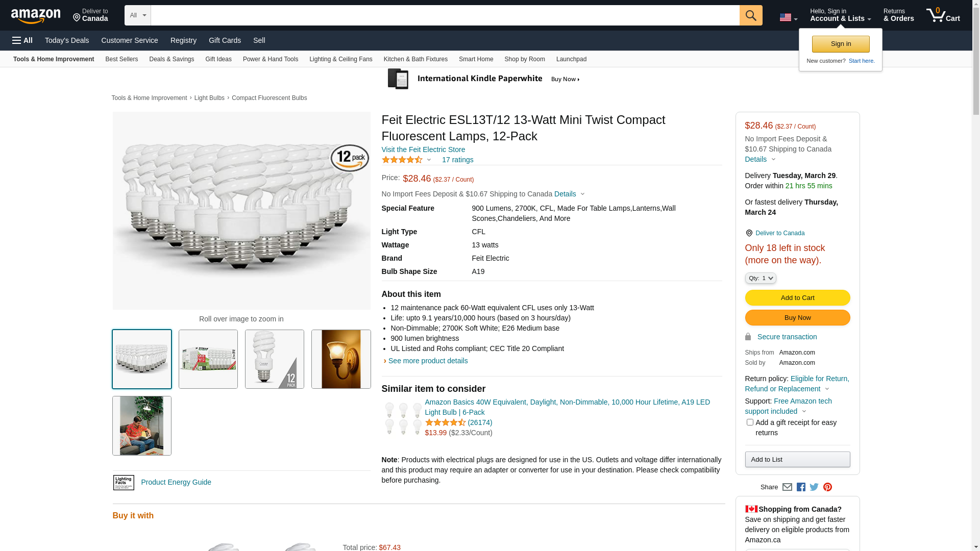Expand the star rating breakdown popover
980x551 pixels.
click(x=407, y=160)
